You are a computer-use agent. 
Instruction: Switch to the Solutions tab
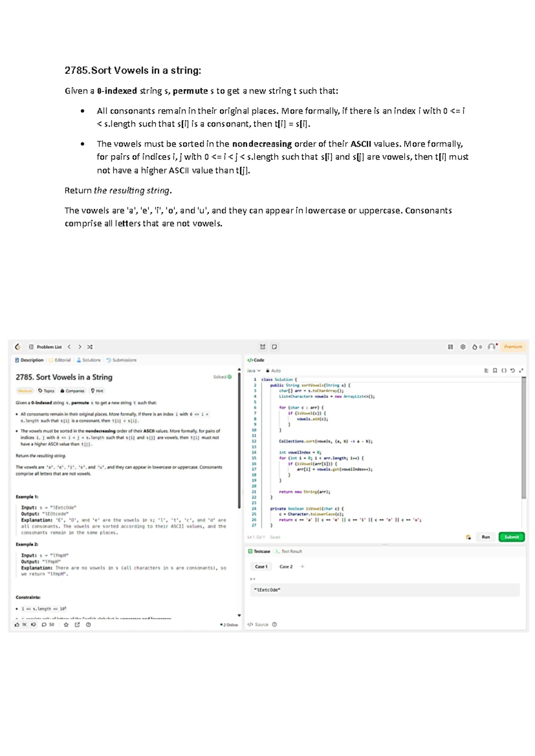89,360
